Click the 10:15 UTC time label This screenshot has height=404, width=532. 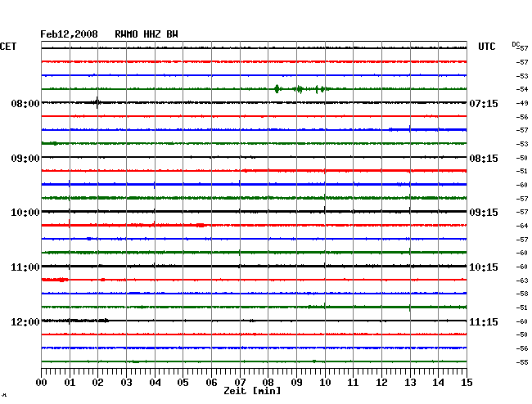pos(484,267)
